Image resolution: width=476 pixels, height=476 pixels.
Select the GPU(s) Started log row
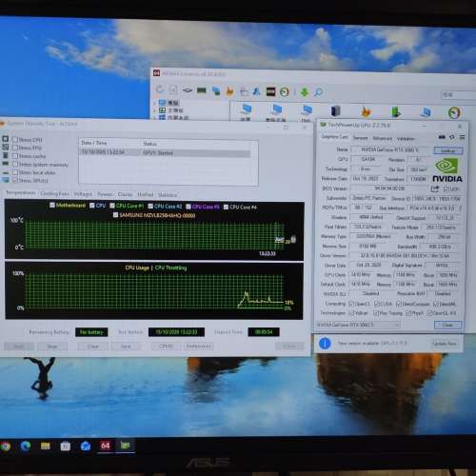click(165, 152)
